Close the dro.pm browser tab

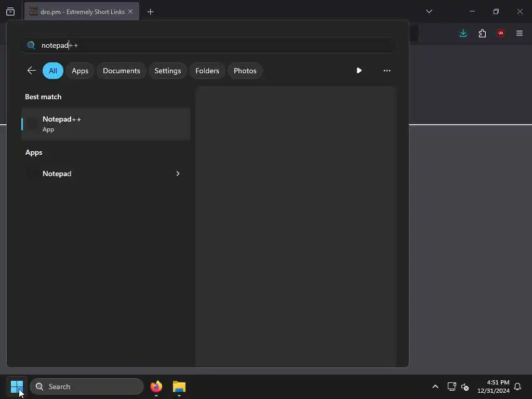tap(130, 11)
